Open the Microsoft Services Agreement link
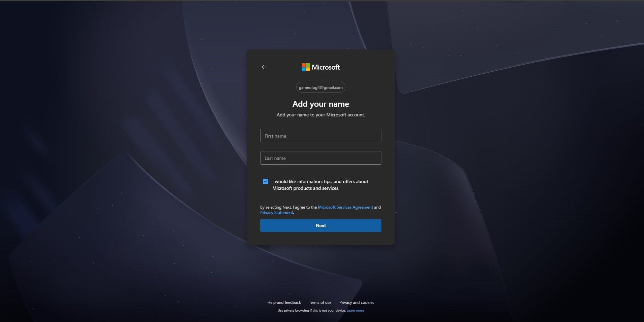The height and width of the screenshot is (322, 644). [x=345, y=207]
